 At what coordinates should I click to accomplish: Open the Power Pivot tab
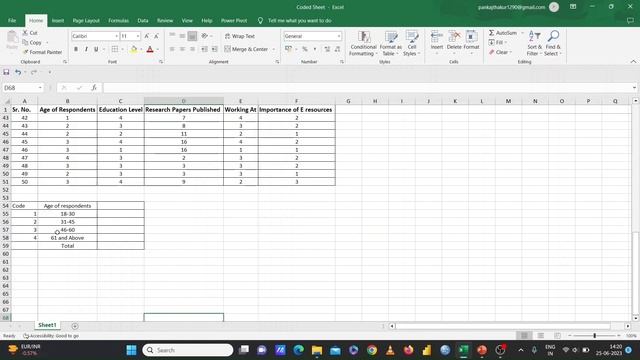234,20
